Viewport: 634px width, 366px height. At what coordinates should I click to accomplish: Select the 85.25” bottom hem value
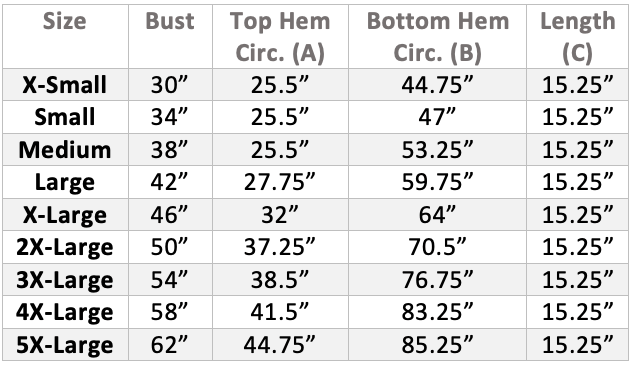[437, 345]
